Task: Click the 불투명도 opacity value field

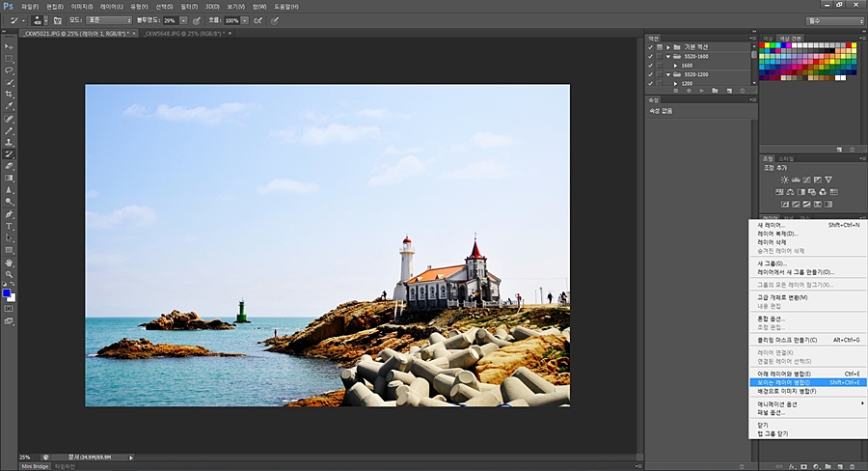Action: coord(170,19)
